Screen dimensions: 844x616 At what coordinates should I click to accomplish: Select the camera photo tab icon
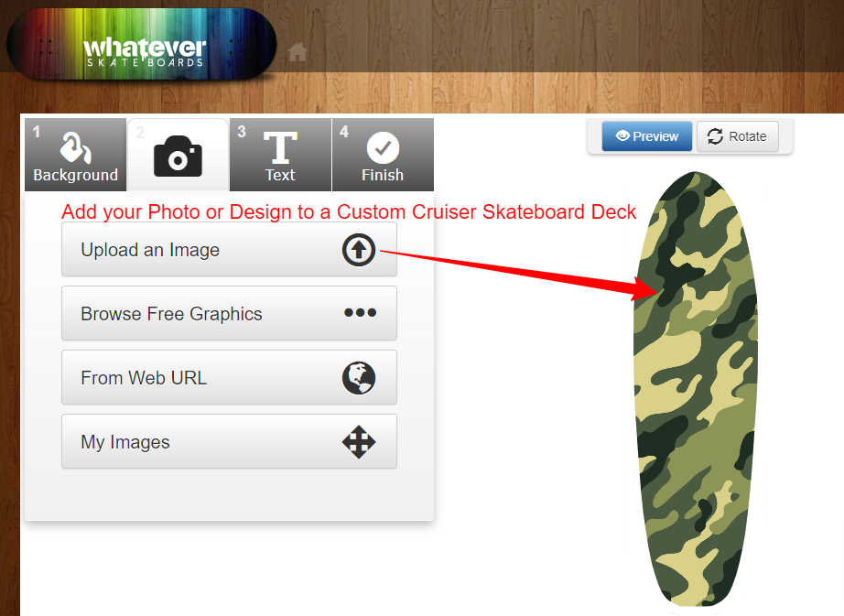click(178, 156)
